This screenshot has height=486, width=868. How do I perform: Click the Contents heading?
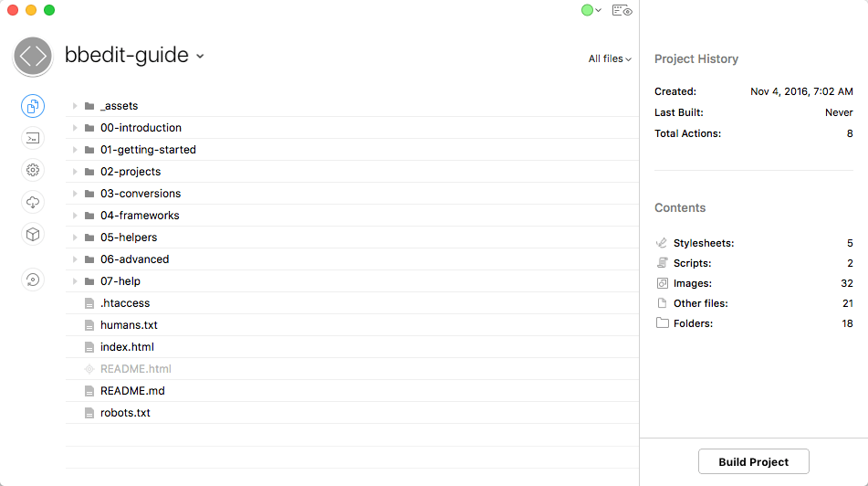point(680,207)
